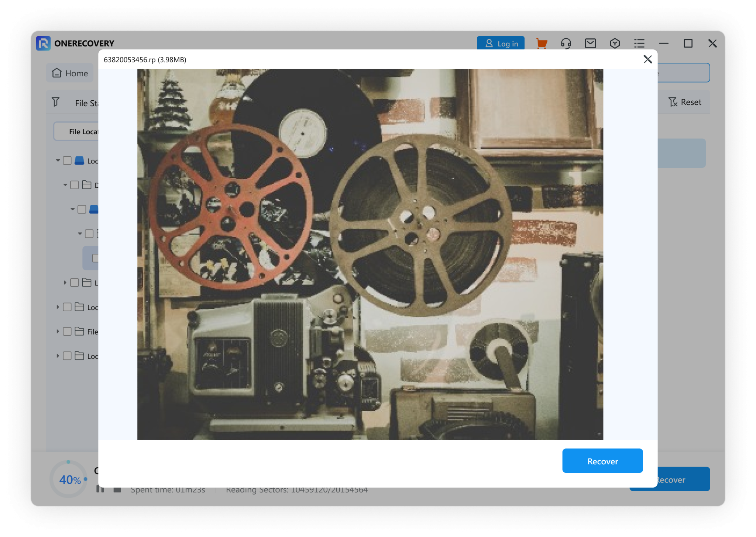Click the OneRecovery logo icon

point(43,44)
